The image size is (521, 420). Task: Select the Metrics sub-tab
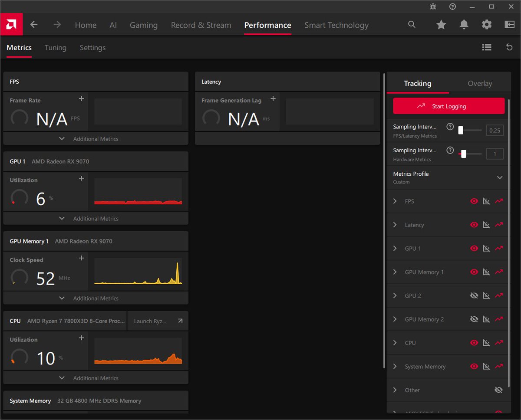pyautogui.click(x=19, y=48)
